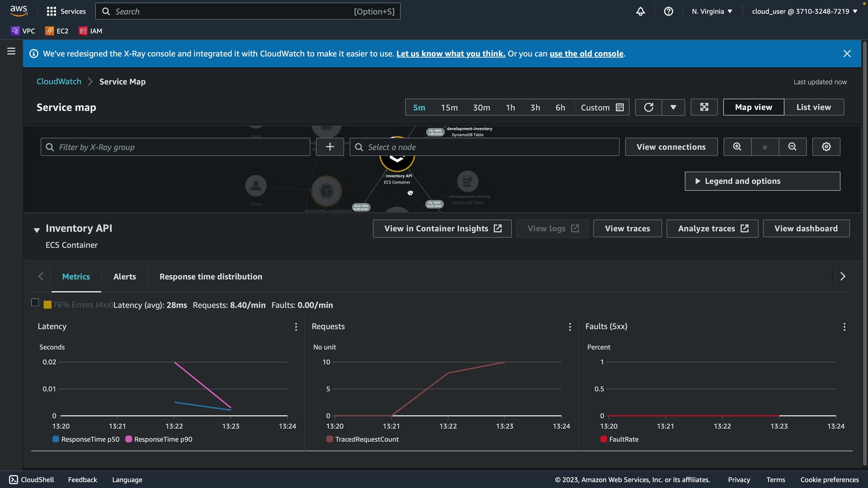The width and height of the screenshot is (868, 488).
Task: Switch to List view
Action: coord(813,107)
